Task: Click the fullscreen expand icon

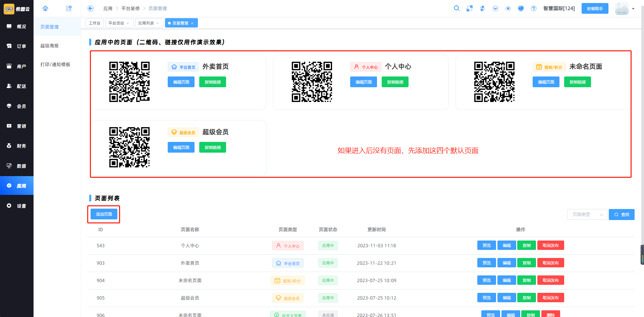Action: pos(470,8)
